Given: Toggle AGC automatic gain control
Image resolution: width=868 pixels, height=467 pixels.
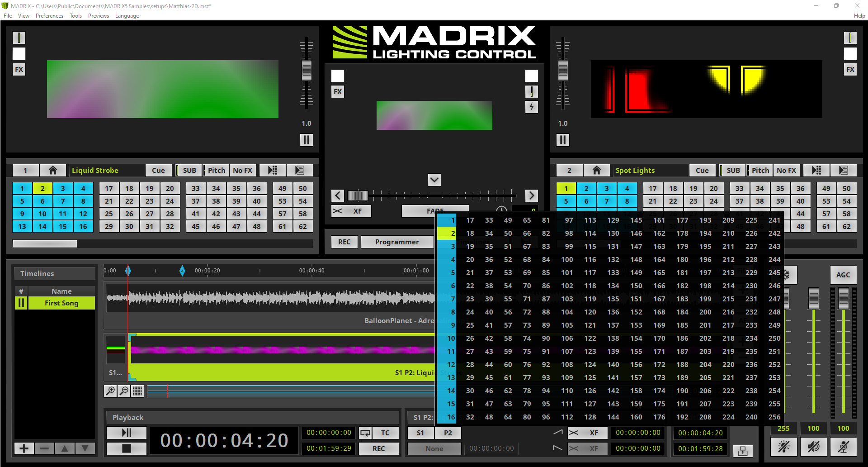Looking at the screenshot, I should click(843, 275).
